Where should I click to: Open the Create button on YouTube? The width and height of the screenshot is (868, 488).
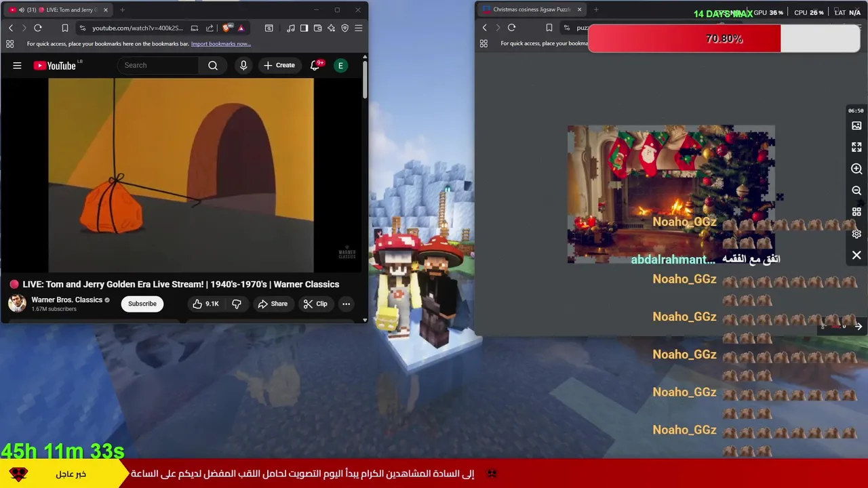click(279, 65)
